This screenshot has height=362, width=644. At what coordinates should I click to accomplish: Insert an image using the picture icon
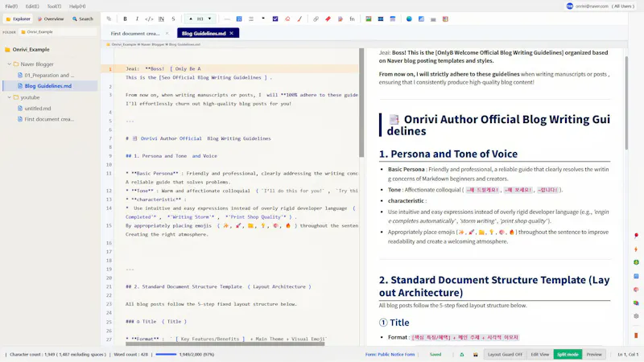coord(369,19)
